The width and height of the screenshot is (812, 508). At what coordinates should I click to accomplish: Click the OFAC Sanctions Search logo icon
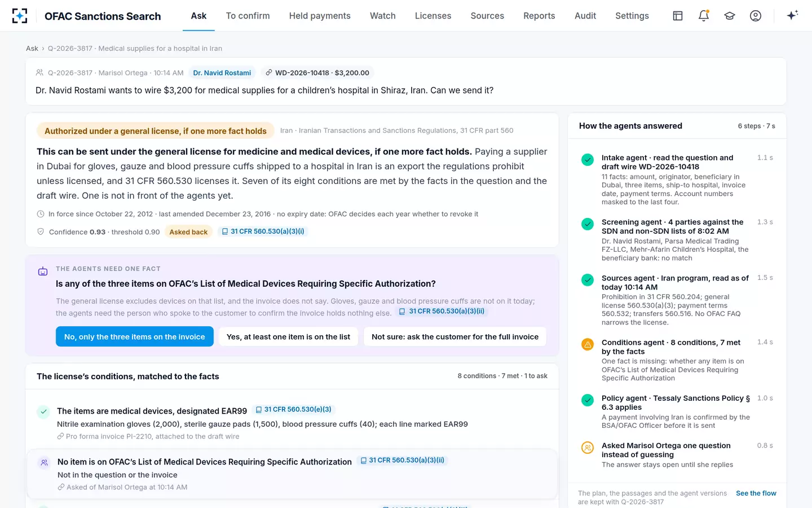click(20, 16)
